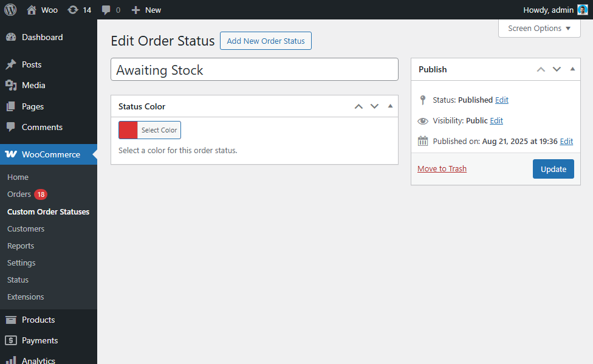Click the Move to Trash link
Screen dimensions: 593x364
click(x=442, y=169)
